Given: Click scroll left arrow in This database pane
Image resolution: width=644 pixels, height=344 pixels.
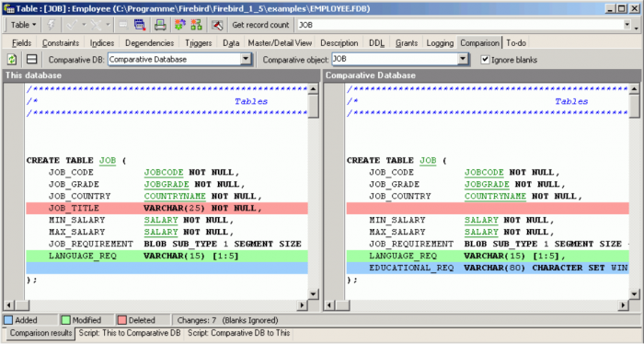Looking at the screenshot, I should [8, 305].
